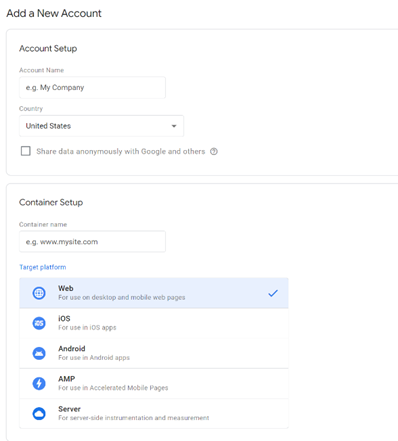Image resolution: width=398 pixels, height=441 pixels.
Task: Click the iOS platform icon
Action: 39,323
